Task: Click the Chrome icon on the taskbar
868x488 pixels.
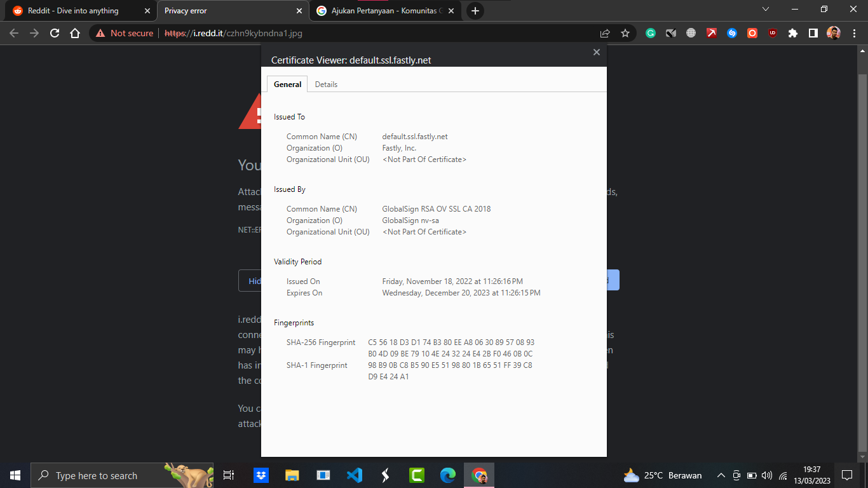Action: click(479, 475)
